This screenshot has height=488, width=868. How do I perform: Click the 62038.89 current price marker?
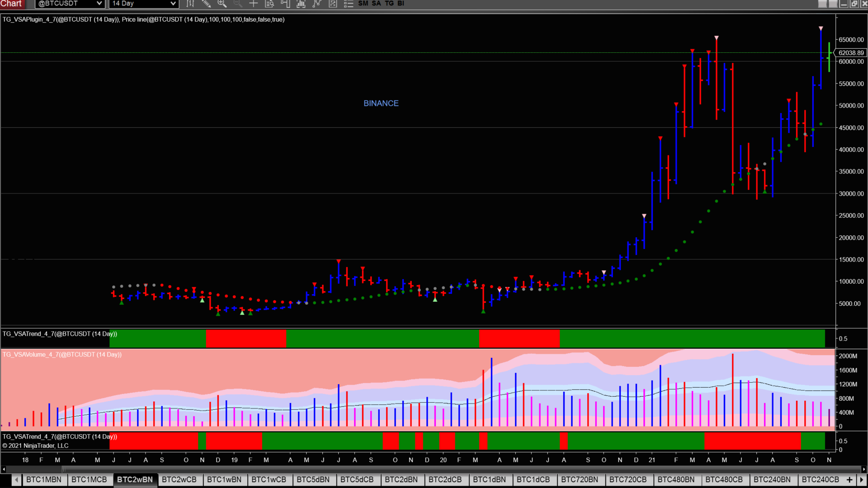pyautogui.click(x=851, y=53)
